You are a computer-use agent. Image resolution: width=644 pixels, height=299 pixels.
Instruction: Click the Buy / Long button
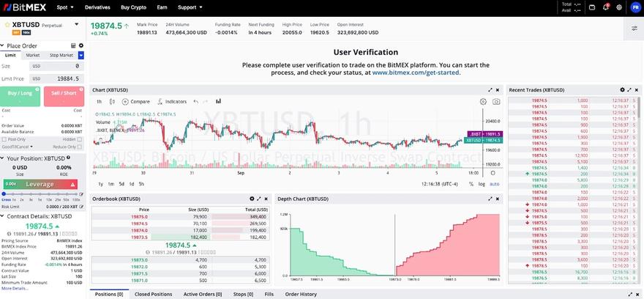(20, 96)
